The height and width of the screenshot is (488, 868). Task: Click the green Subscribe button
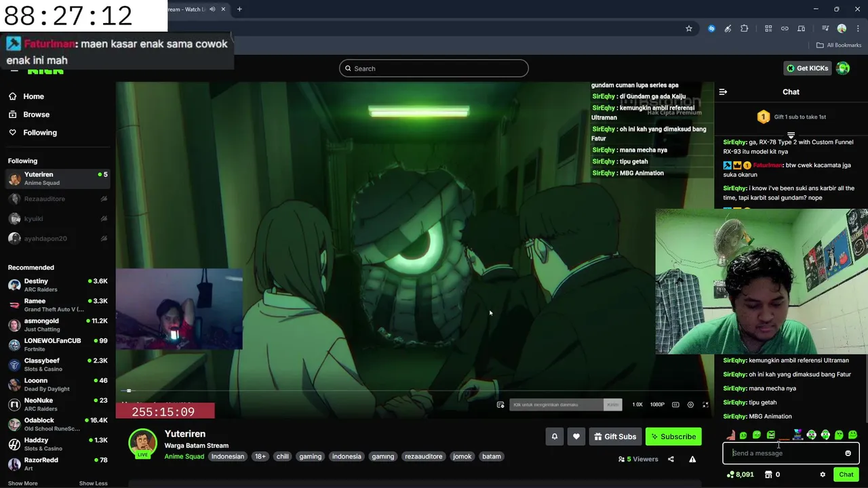click(673, 436)
